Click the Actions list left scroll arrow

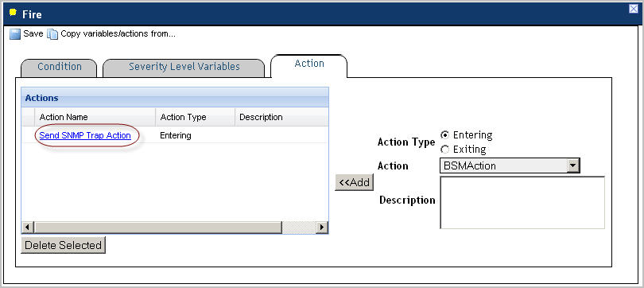[28, 228]
